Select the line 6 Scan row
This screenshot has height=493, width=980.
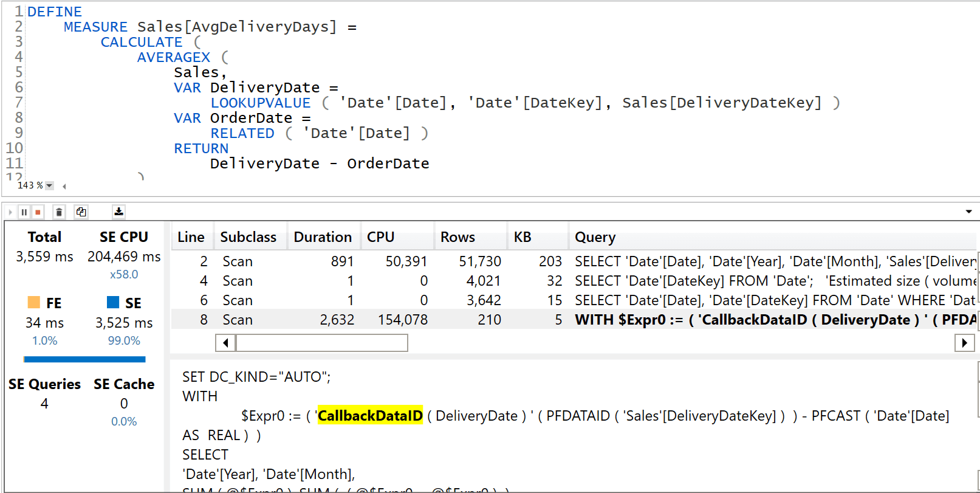click(x=574, y=300)
